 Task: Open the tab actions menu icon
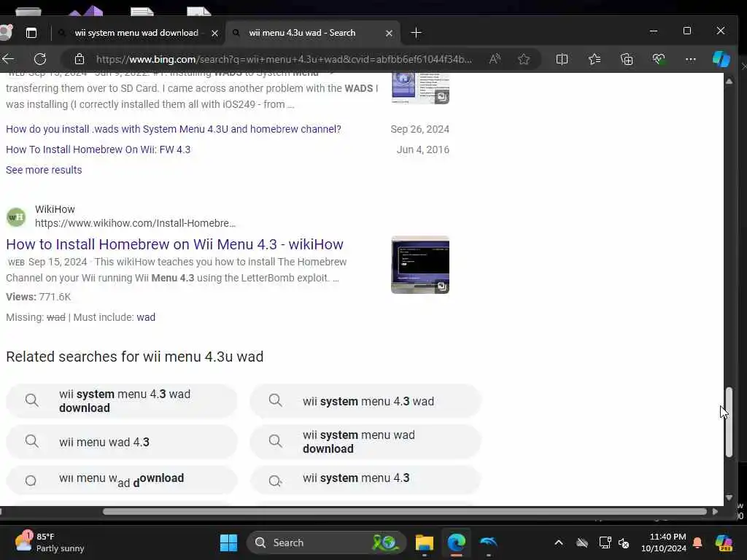pos(31,33)
